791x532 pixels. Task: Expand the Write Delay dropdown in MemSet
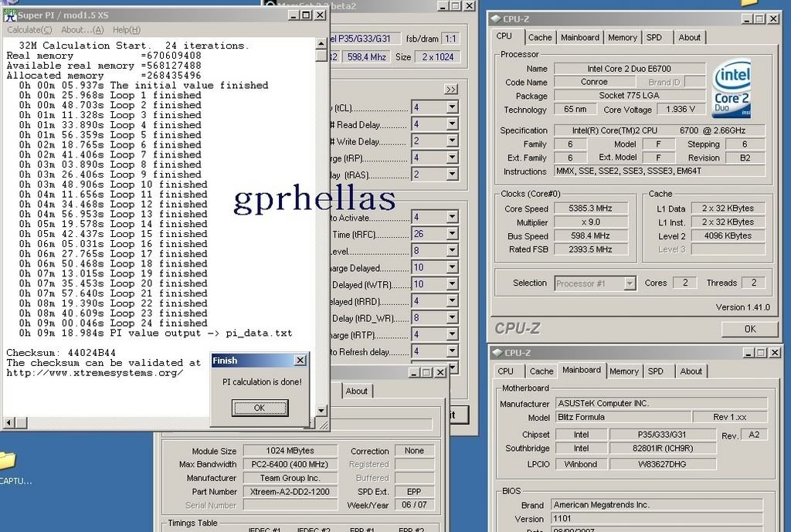tap(452, 141)
